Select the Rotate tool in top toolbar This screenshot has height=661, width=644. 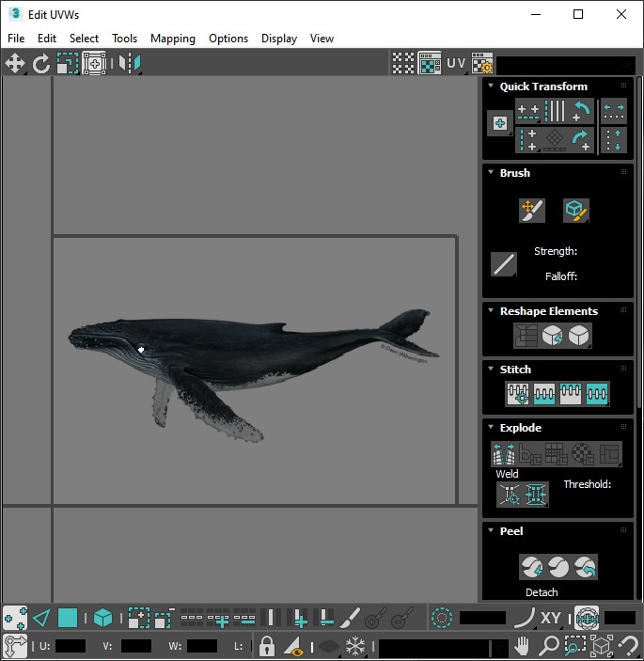pyautogui.click(x=40, y=63)
